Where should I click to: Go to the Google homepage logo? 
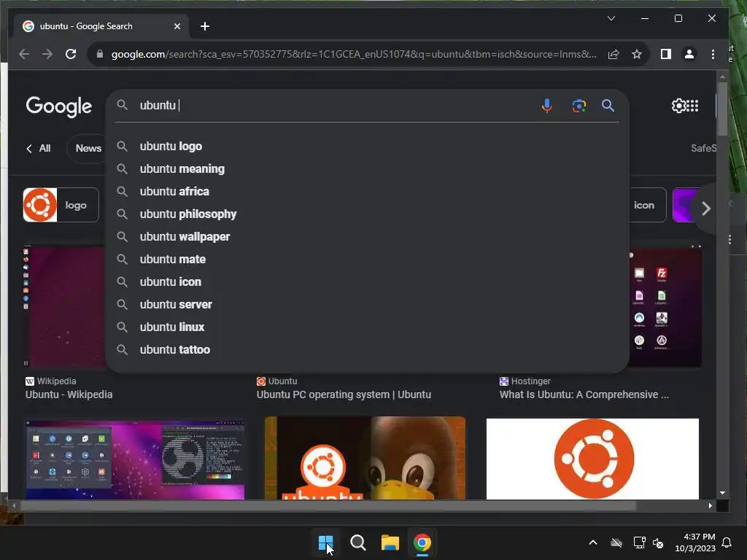coord(58,106)
